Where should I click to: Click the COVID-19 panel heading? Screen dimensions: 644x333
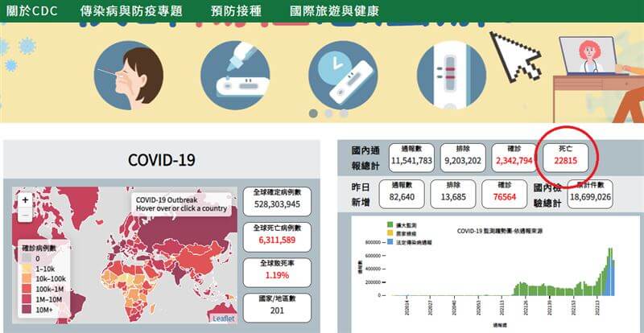tap(162, 160)
